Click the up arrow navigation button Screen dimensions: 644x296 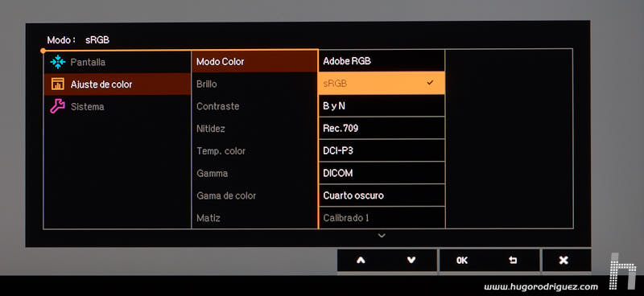point(361,261)
